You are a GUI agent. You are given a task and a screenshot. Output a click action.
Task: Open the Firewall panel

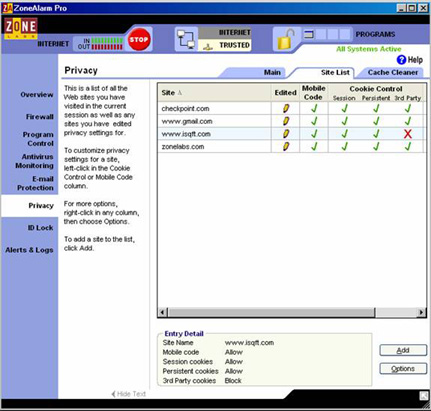[x=40, y=117]
